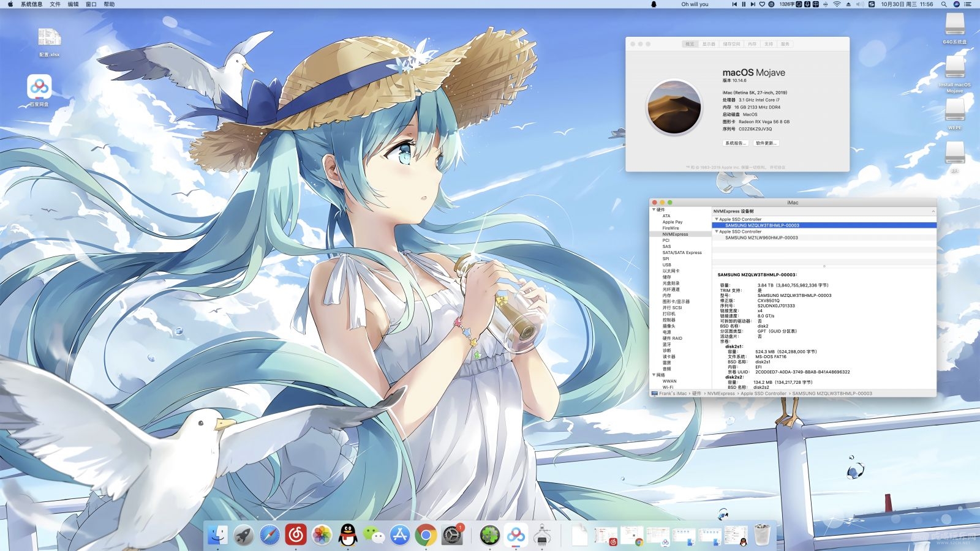This screenshot has height=551, width=980.
Task: Select USB in the hardware sidebar
Action: tap(666, 264)
